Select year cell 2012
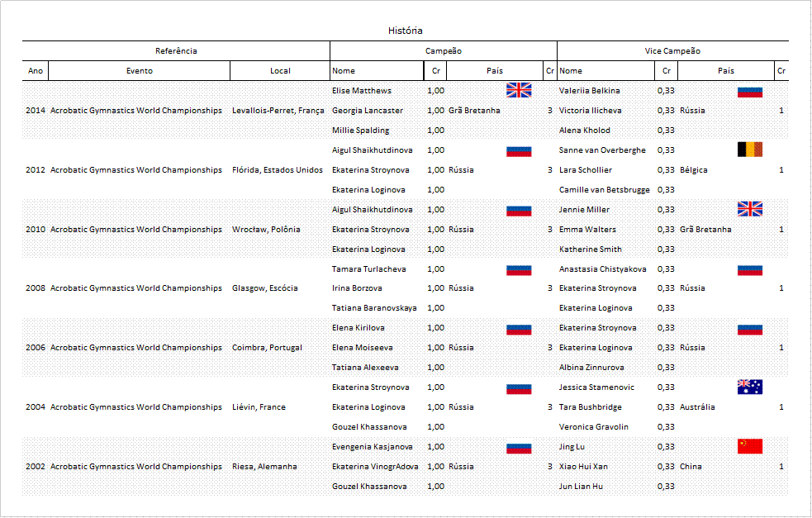This screenshot has width=812, height=518. click(36, 170)
